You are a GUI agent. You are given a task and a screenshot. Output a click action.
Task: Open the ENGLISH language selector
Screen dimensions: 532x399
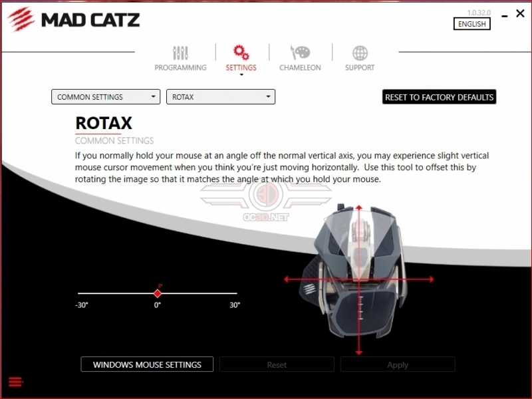click(471, 24)
